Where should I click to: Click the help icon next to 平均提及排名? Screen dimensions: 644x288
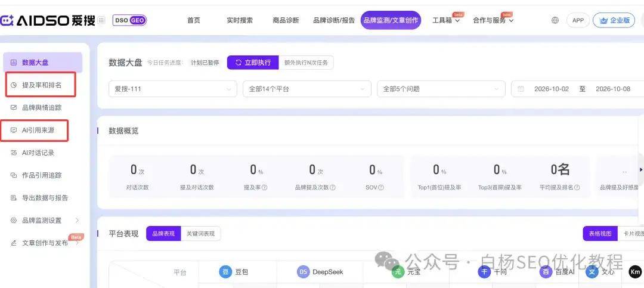click(577, 187)
